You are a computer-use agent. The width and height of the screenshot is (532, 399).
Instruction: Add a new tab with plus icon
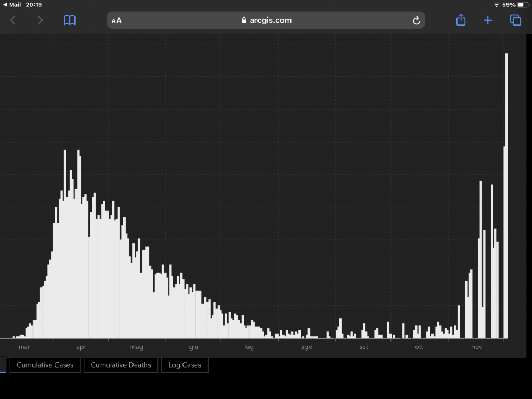pyautogui.click(x=487, y=20)
